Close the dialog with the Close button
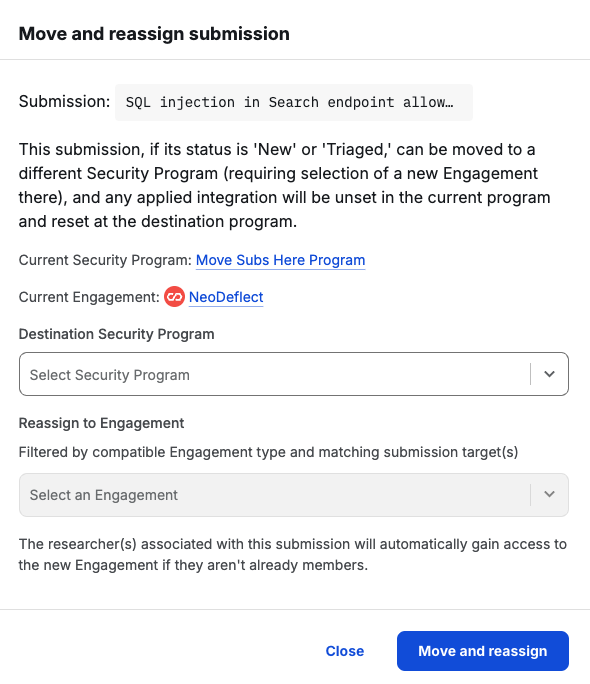590x684 pixels. [345, 651]
